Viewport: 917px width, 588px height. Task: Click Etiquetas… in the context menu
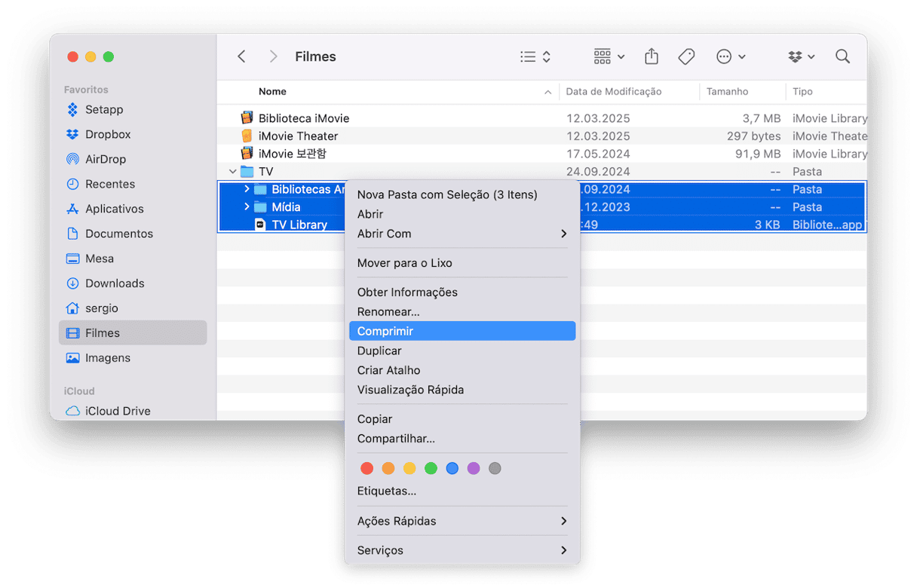(386, 491)
